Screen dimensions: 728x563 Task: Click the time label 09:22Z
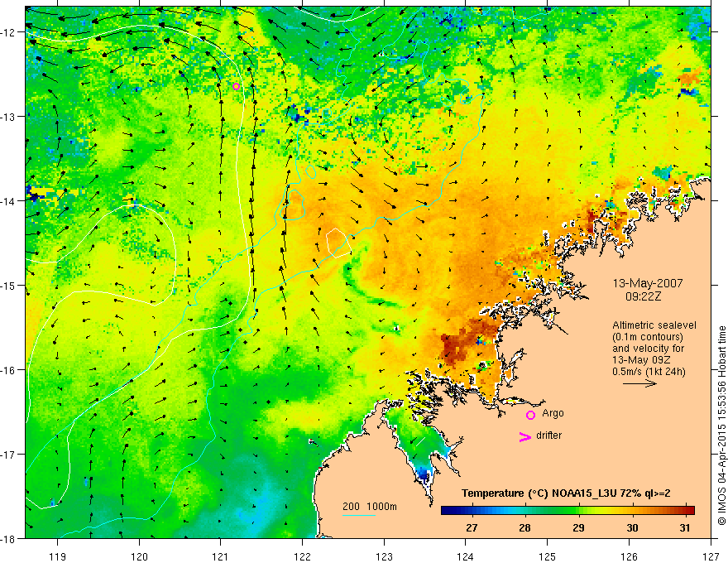(643, 296)
